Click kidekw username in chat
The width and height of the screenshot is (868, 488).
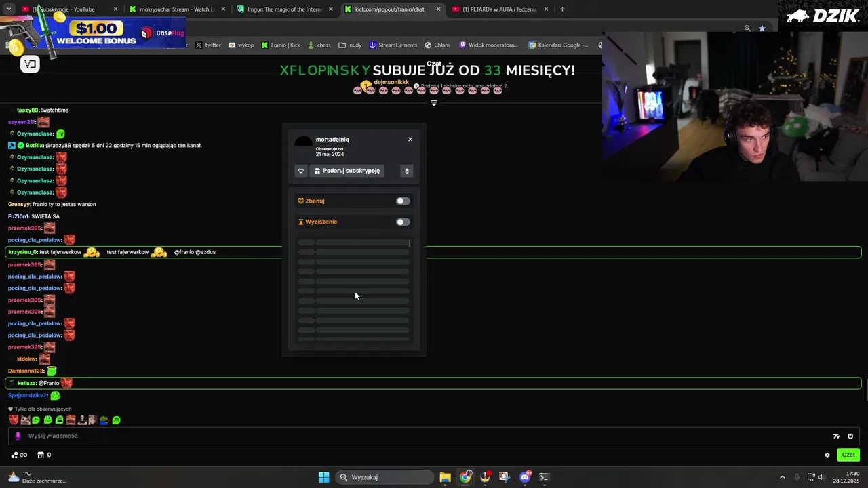point(26,359)
